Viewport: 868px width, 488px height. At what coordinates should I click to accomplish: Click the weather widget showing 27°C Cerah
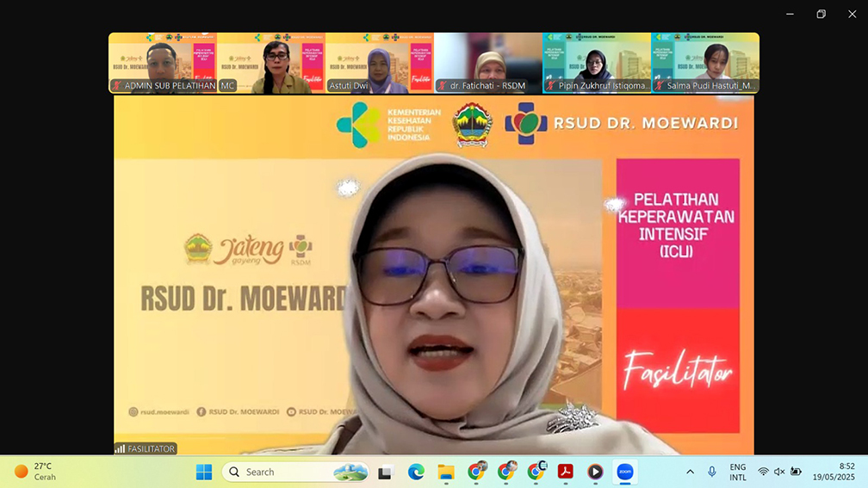tap(36, 472)
